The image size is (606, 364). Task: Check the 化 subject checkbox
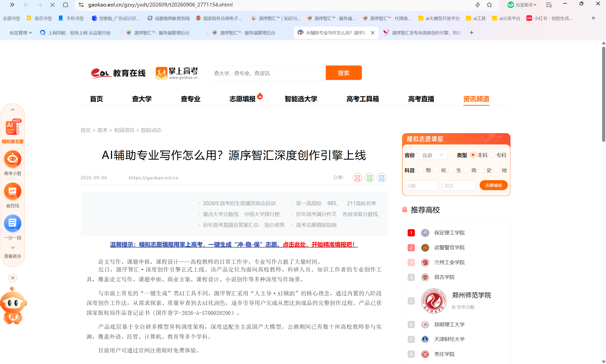pos(436,170)
